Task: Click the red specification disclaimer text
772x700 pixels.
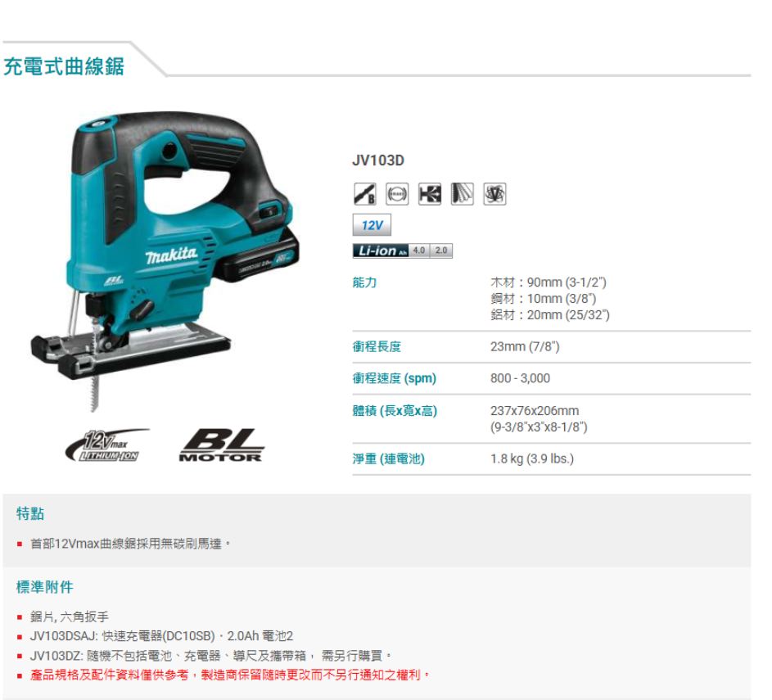Action: click(x=230, y=675)
